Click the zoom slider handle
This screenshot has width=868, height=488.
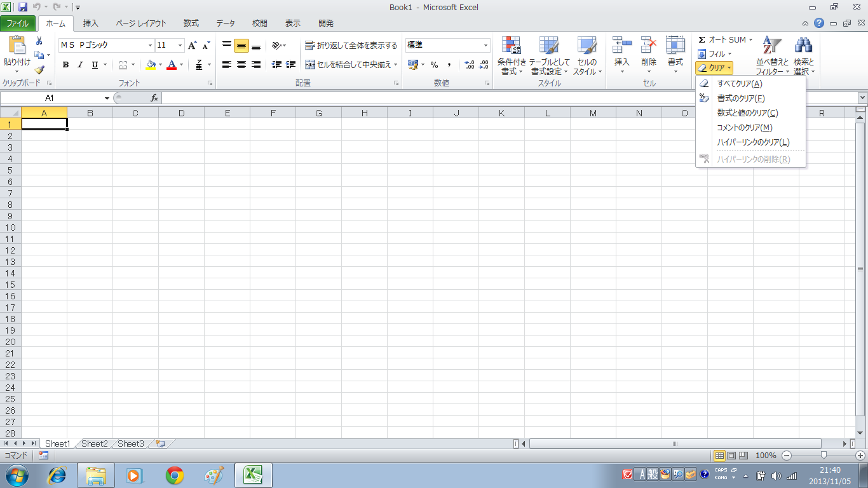pyautogui.click(x=824, y=455)
